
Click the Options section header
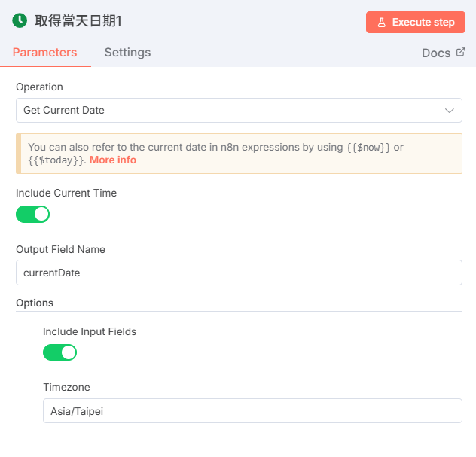tap(35, 303)
